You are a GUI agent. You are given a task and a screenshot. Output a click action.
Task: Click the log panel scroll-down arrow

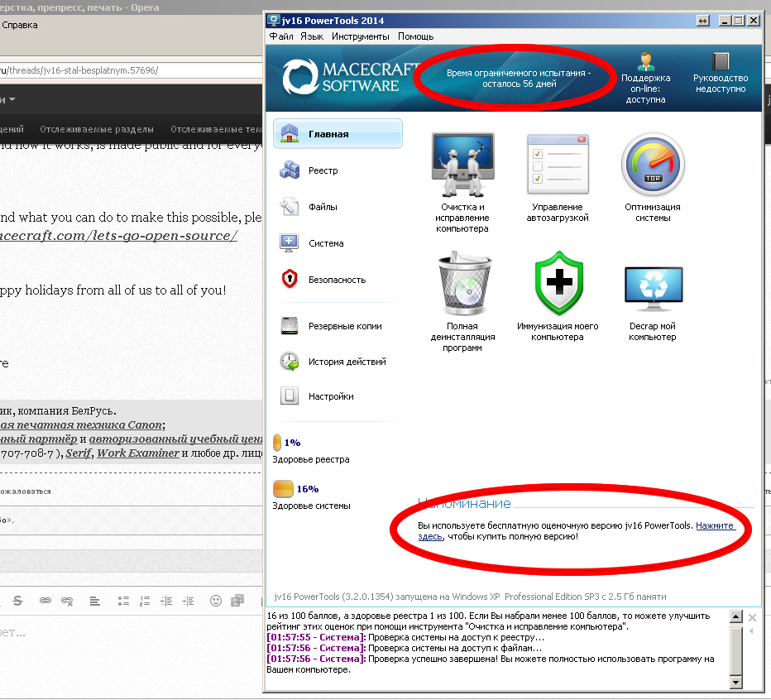click(x=735, y=683)
